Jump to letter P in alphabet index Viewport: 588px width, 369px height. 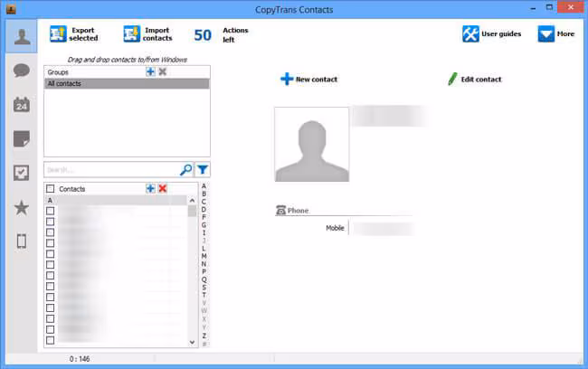[204, 272]
